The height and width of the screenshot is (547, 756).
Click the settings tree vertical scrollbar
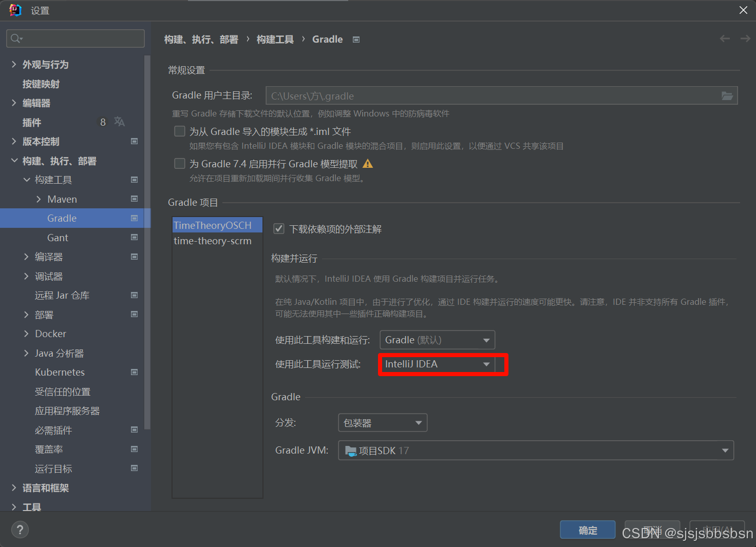pos(147,241)
